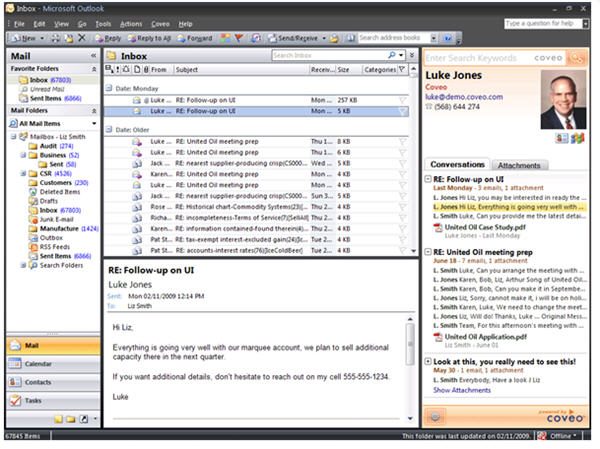
Task: Sort by the Flag Status column icon
Action: tap(402, 69)
